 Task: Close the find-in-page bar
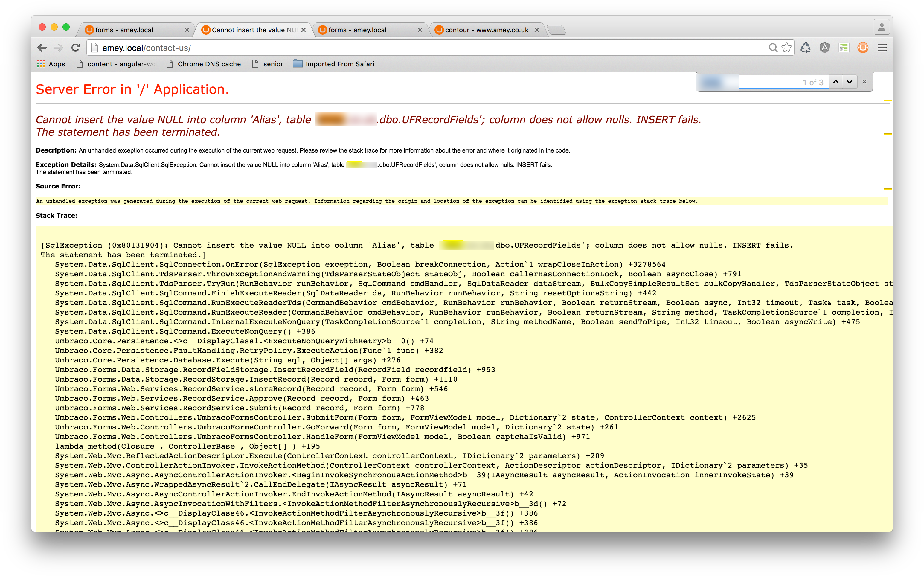tap(864, 82)
